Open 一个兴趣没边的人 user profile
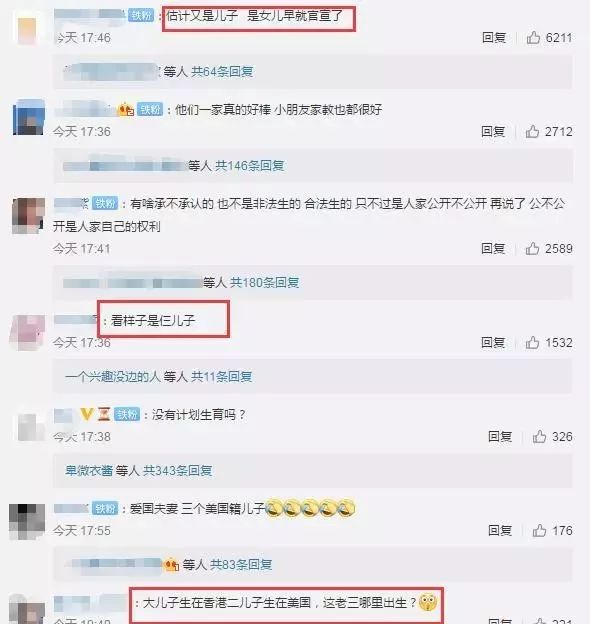The width and height of the screenshot is (590, 624). pos(113,376)
